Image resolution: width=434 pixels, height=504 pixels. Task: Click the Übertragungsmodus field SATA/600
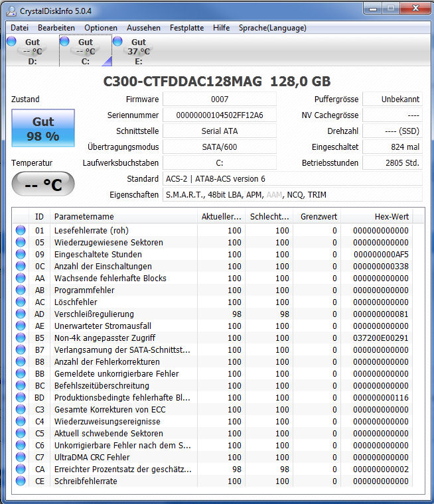[220, 147]
